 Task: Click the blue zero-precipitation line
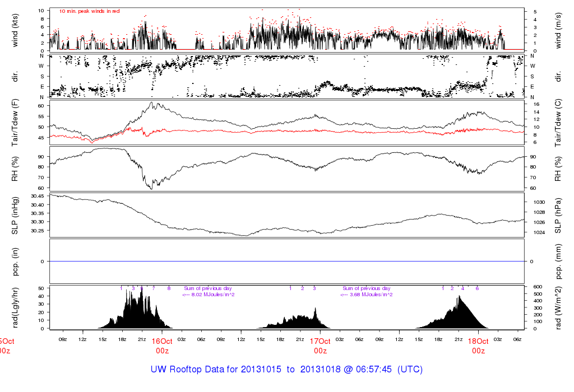(x=287, y=262)
